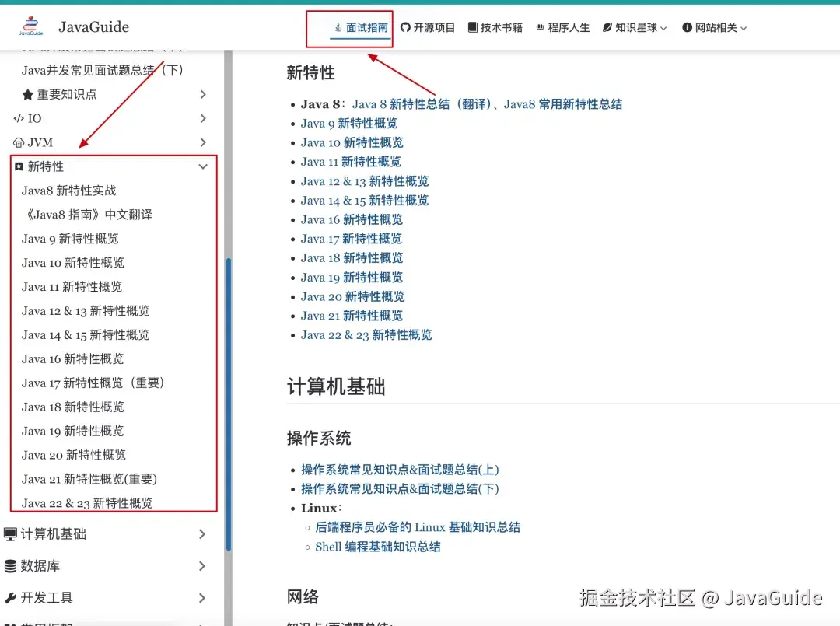The height and width of the screenshot is (626, 840).
Task: Open Java 21 新特性概览 content link
Action: (352, 316)
